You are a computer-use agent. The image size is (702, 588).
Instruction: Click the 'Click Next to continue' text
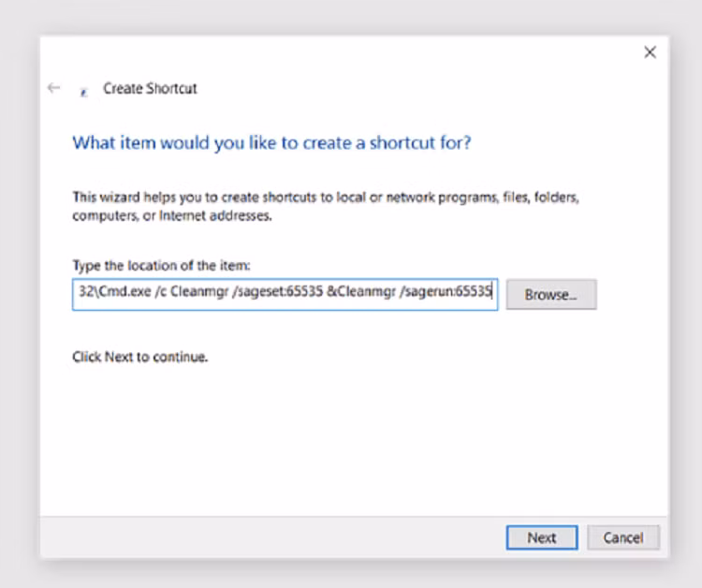click(x=139, y=357)
